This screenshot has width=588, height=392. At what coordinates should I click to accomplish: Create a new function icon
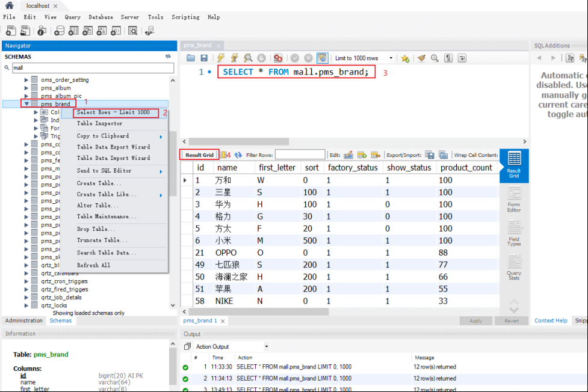(x=116, y=31)
